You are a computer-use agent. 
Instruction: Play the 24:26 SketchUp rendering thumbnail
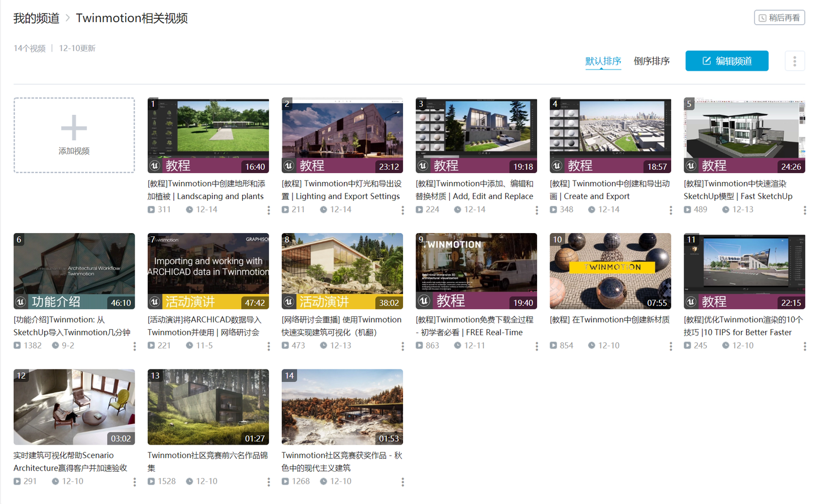pos(744,136)
